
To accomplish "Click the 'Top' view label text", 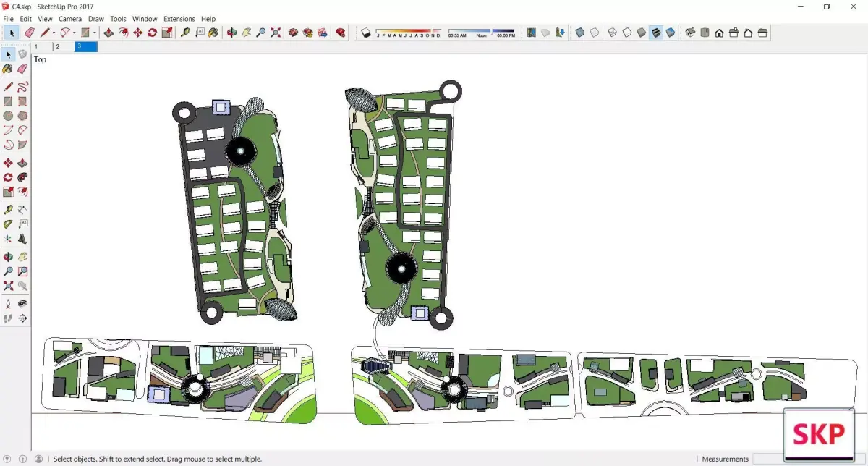I will (x=40, y=59).
